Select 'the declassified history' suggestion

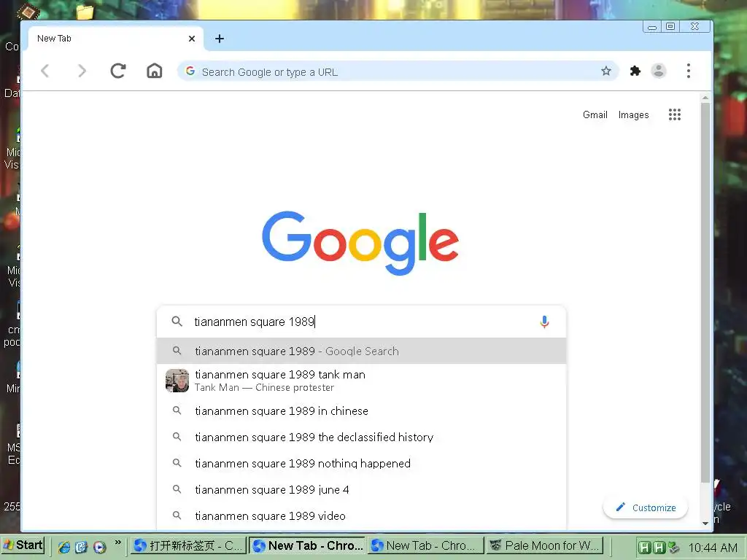[362, 437]
